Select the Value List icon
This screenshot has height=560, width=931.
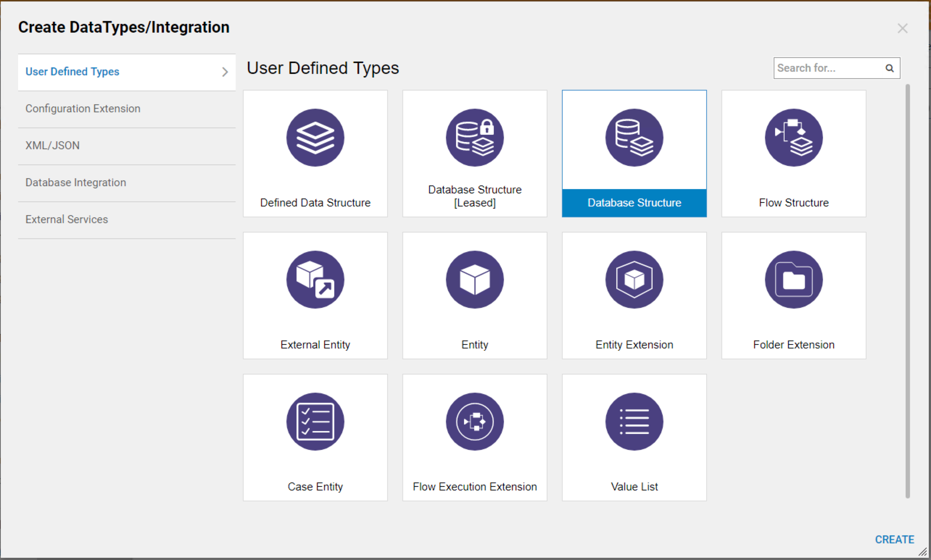(634, 422)
